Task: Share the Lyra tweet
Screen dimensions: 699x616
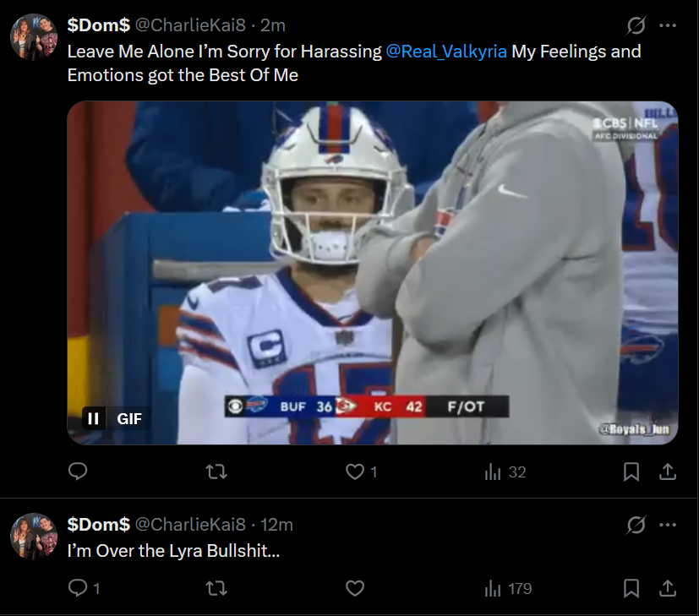Action: pyautogui.click(x=667, y=588)
